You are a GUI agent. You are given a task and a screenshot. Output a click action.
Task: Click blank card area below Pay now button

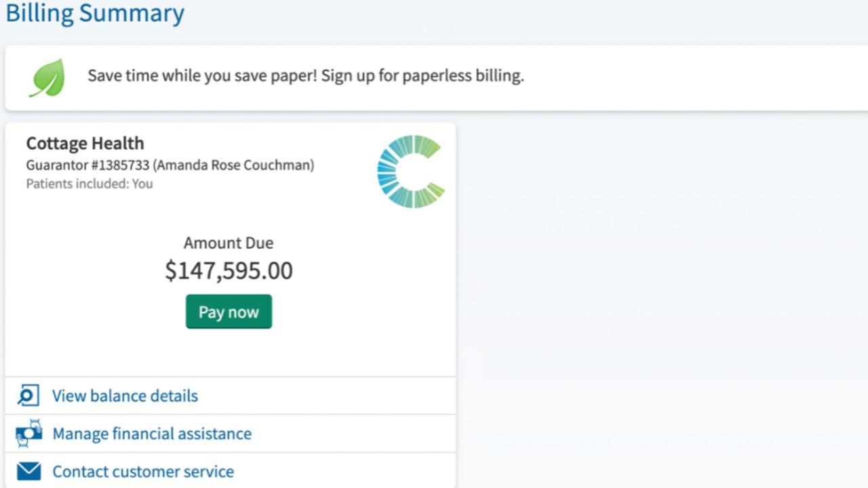coord(229,352)
